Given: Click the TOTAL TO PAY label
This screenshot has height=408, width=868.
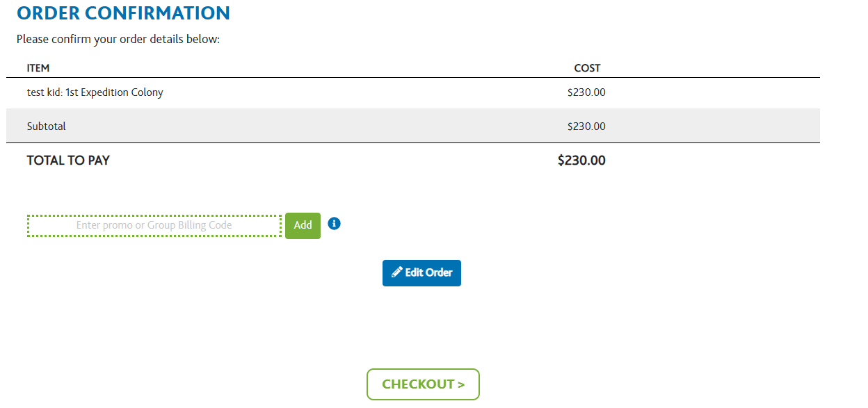Looking at the screenshot, I should point(68,161).
